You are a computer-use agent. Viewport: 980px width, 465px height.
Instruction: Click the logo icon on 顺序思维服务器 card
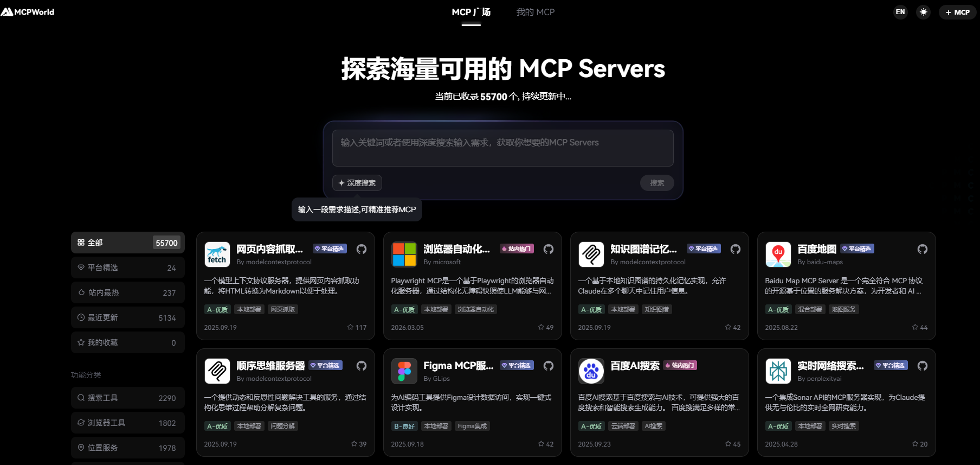tap(217, 371)
